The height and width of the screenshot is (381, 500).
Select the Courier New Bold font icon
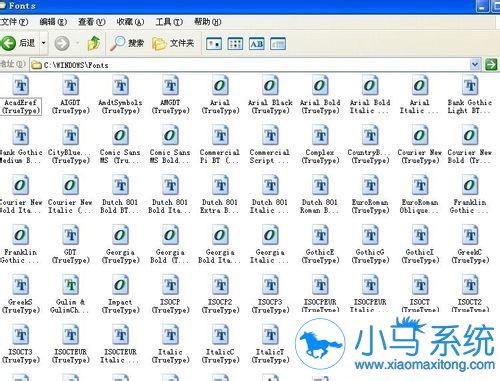point(470,135)
